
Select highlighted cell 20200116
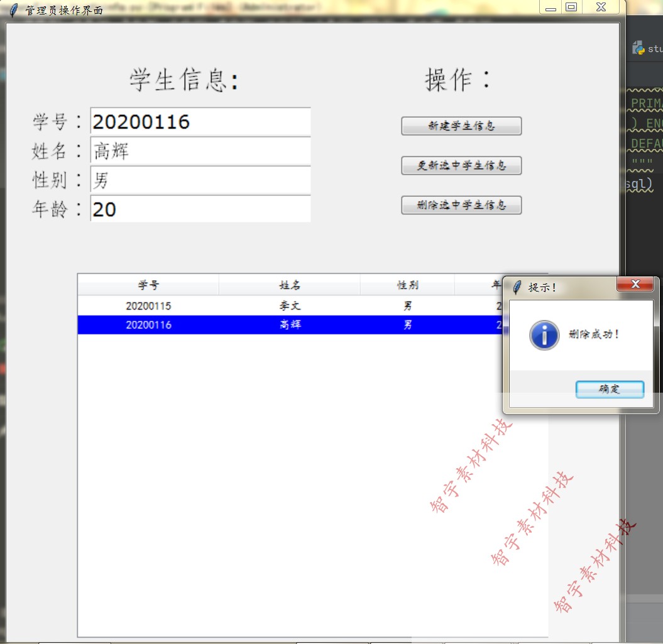coord(148,325)
